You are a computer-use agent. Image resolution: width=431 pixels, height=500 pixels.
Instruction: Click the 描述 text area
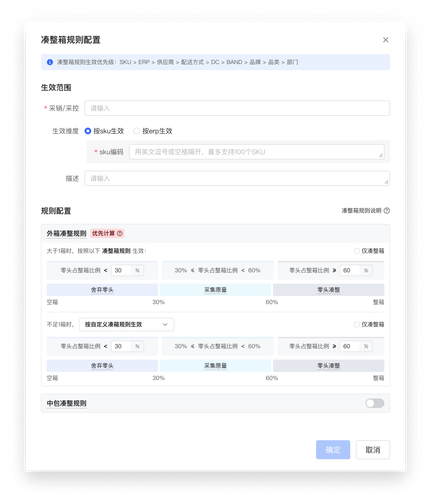(x=237, y=178)
